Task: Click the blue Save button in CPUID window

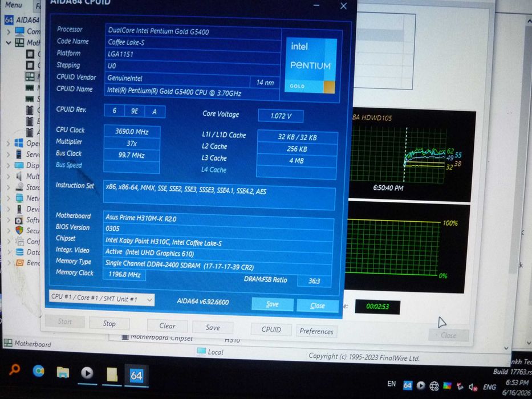Action: (x=273, y=304)
